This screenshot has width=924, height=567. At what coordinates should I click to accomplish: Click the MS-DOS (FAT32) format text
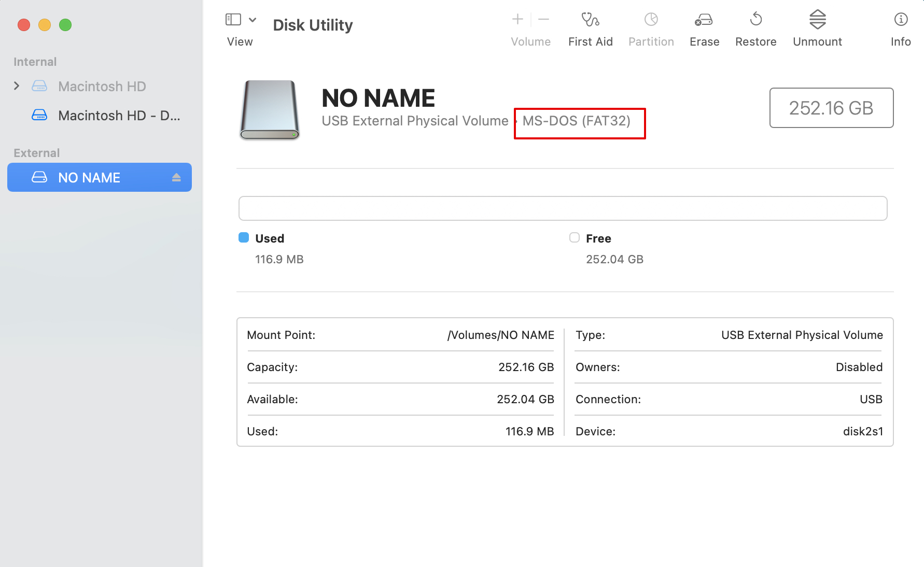click(577, 121)
